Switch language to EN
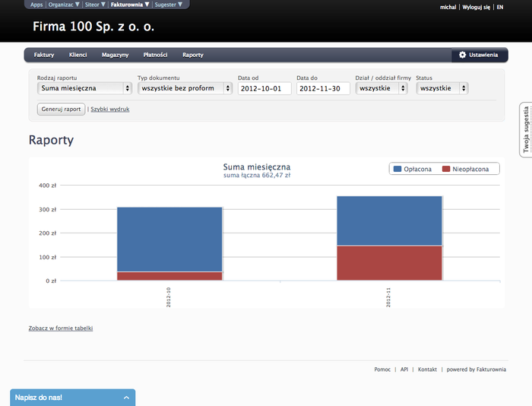Screen dimensions: 532x406 click(500, 7)
